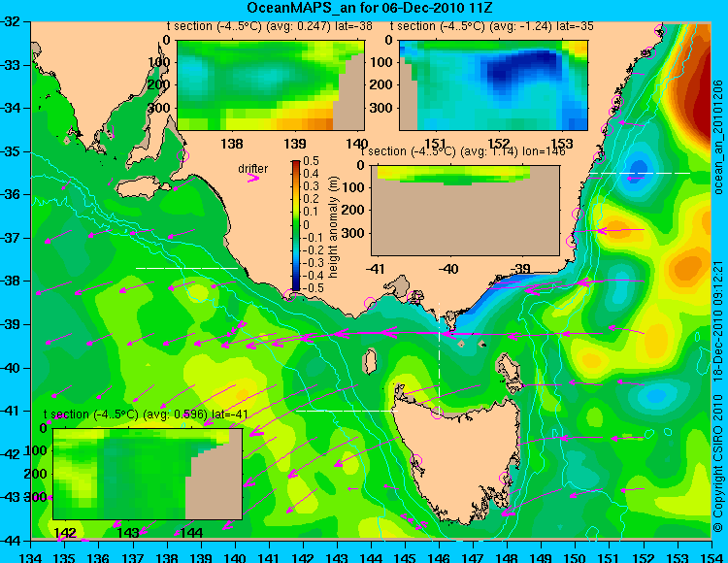The height and width of the screenshot is (563, 728).
Task: Click the "ocean_an_20101206" vertical filename label
Action: [x=718, y=137]
